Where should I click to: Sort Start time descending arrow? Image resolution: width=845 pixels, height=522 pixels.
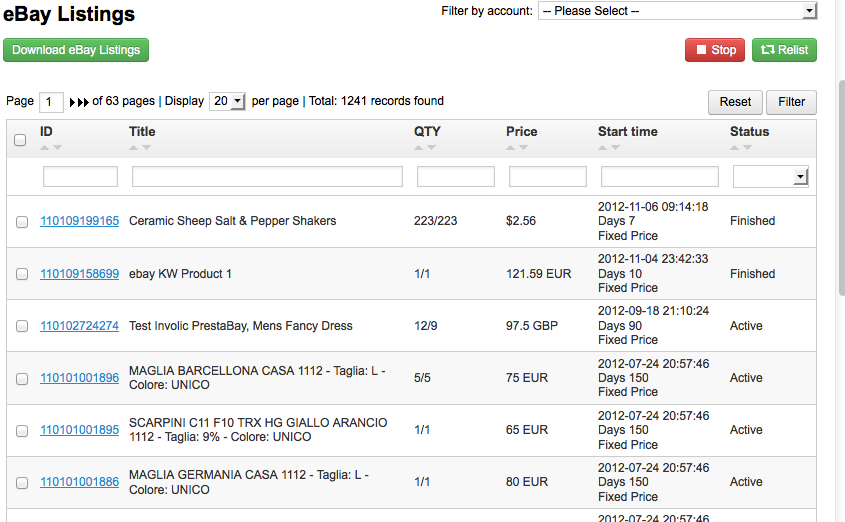coord(615,148)
